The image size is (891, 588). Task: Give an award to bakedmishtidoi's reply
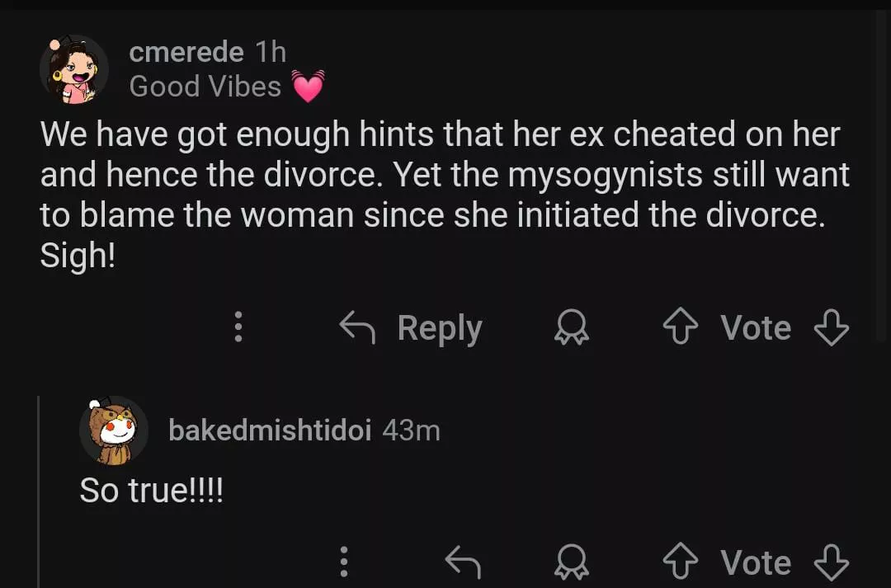click(x=571, y=562)
